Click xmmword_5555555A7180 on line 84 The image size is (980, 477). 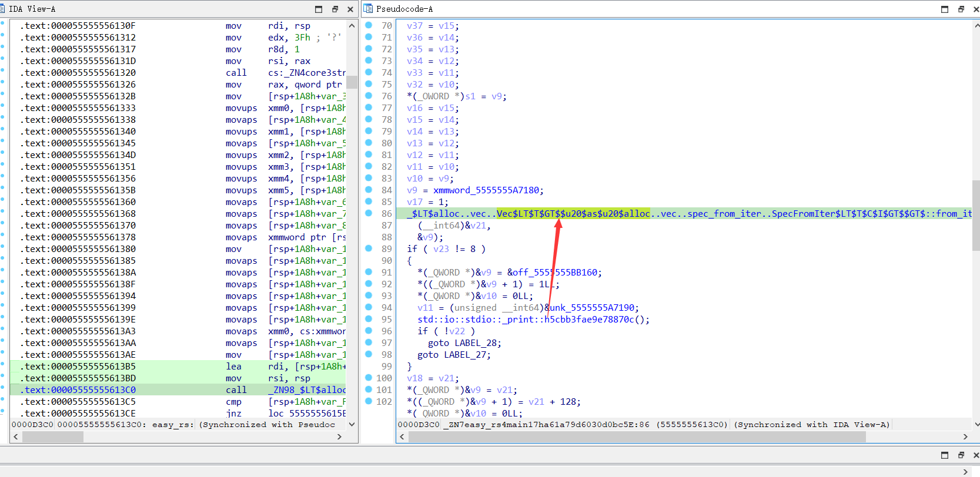(x=486, y=190)
